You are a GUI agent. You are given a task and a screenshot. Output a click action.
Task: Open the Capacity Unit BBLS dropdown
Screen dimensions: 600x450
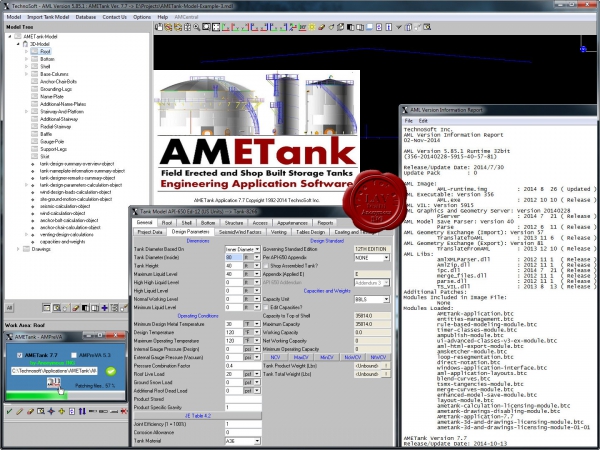point(386,299)
